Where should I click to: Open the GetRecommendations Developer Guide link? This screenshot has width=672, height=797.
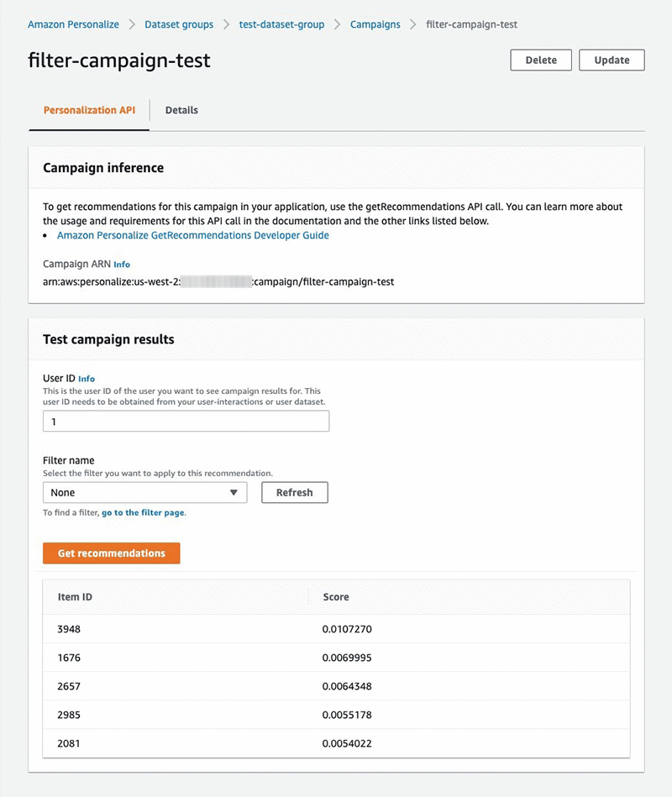(x=193, y=236)
